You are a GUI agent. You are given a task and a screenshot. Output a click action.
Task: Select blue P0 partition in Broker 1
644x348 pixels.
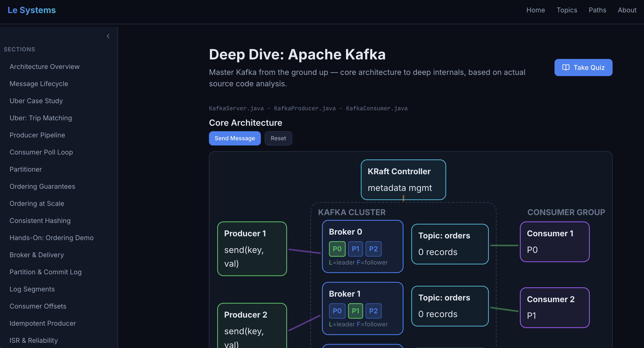(337, 311)
